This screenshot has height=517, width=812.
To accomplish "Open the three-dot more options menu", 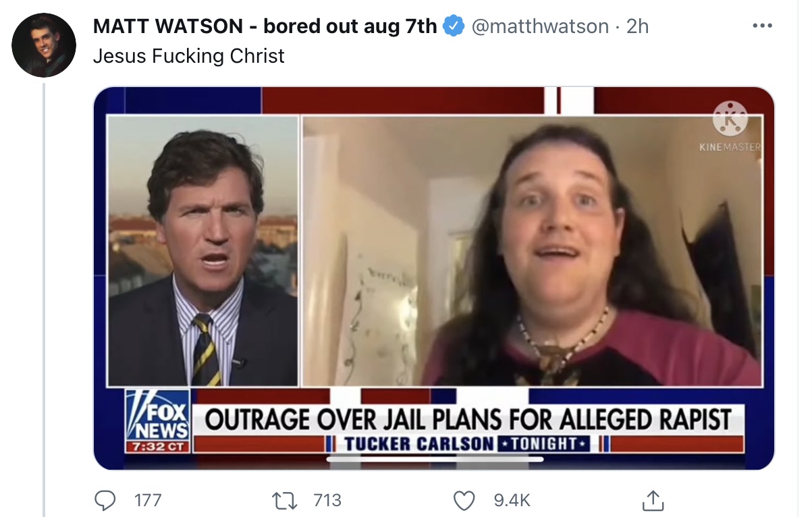I will [762, 26].
